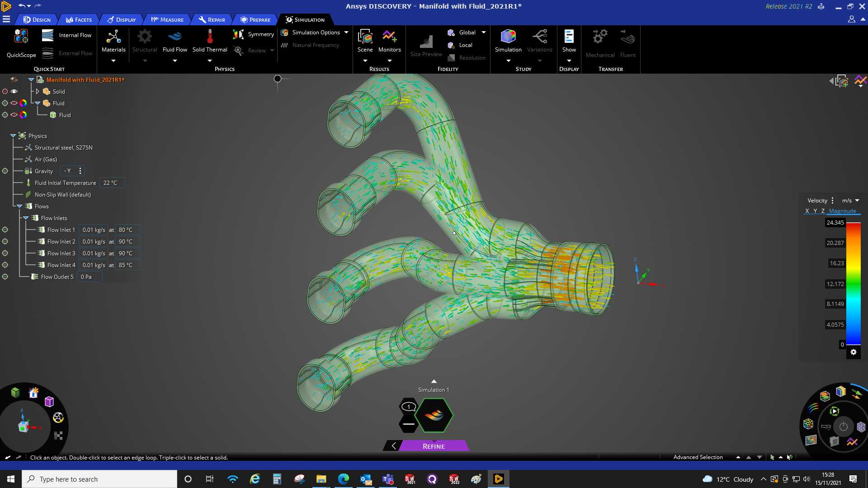This screenshot has width=868, height=488.
Task: Toggle visibility eye for Solid component
Action: point(14,91)
